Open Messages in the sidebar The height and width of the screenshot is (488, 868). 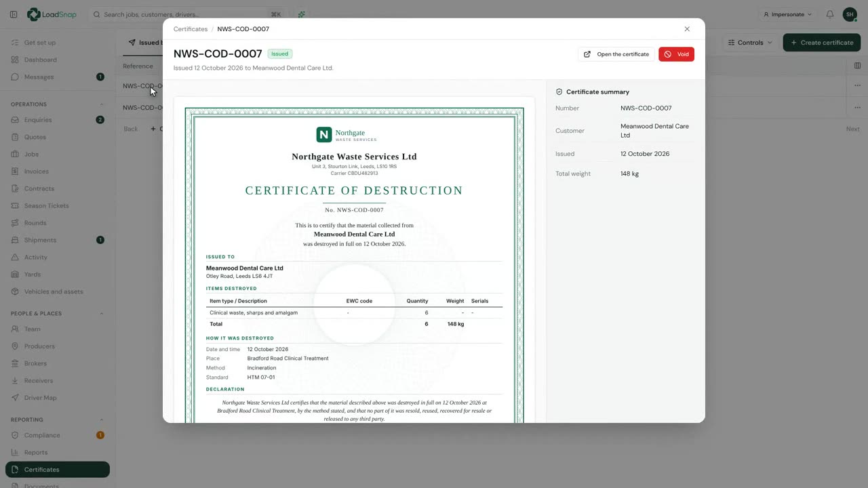(58, 77)
